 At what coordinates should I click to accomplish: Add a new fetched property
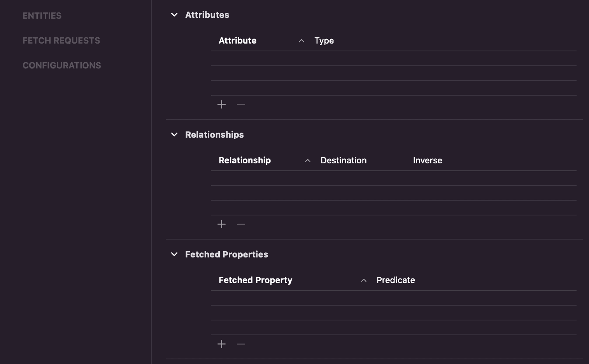(x=221, y=344)
